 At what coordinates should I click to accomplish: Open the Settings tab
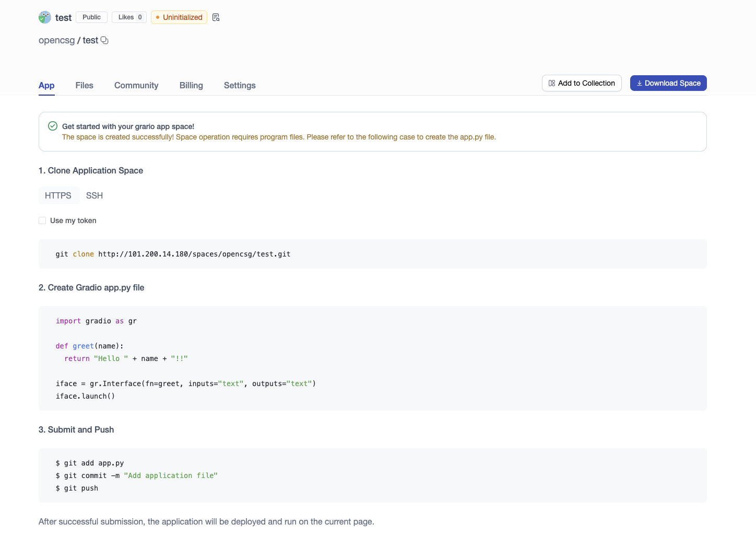pos(240,85)
